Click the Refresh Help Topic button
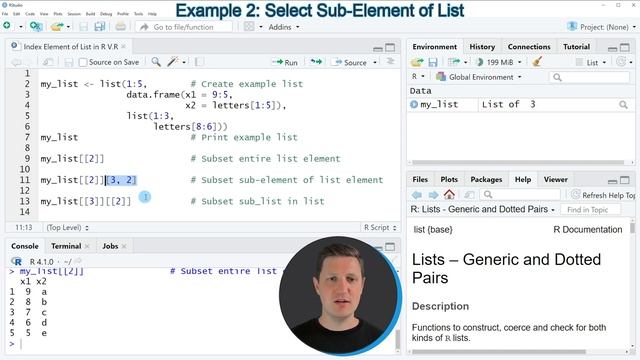The width and height of the screenshot is (640, 360). click(x=603, y=195)
